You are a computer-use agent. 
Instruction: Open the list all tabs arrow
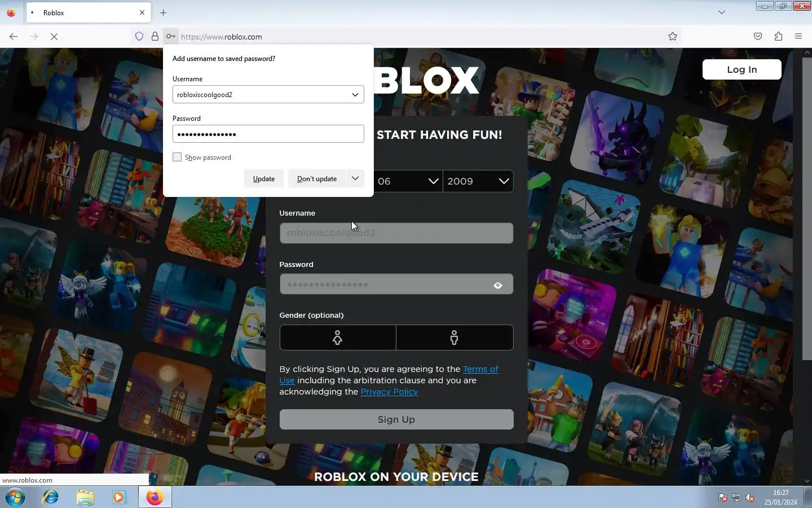(722, 12)
